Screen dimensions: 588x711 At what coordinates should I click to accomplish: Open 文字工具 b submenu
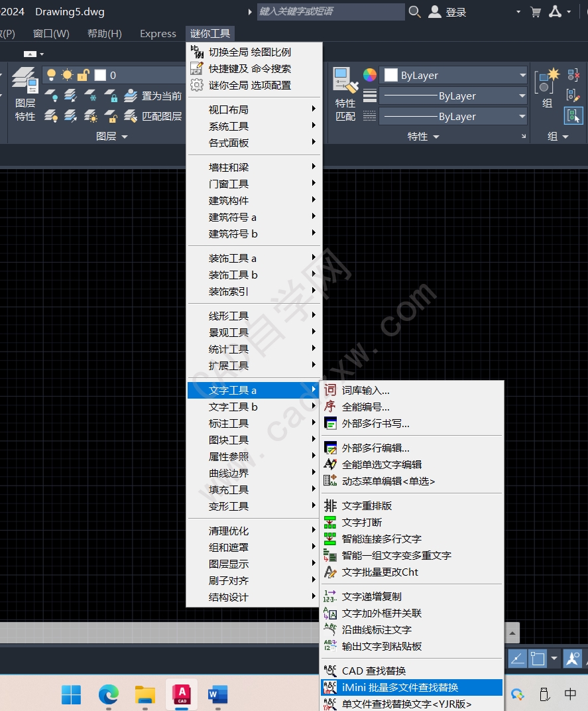click(x=254, y=407)
